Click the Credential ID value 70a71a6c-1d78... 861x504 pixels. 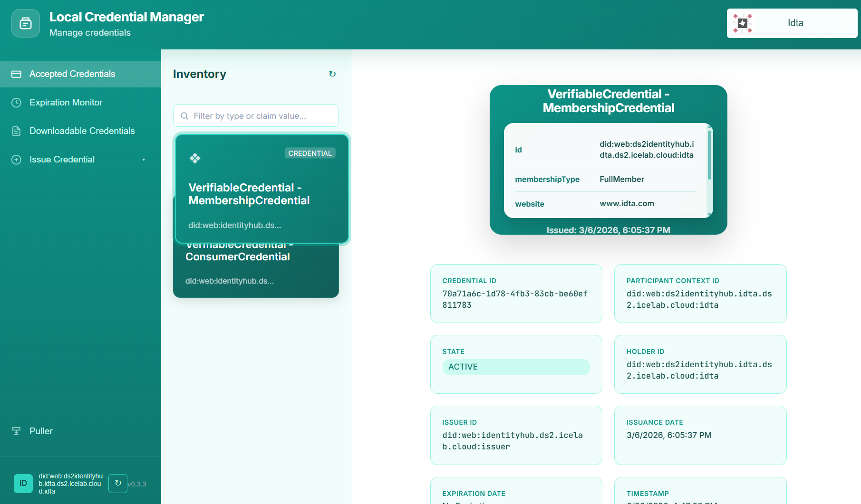(x=515, y=299)
